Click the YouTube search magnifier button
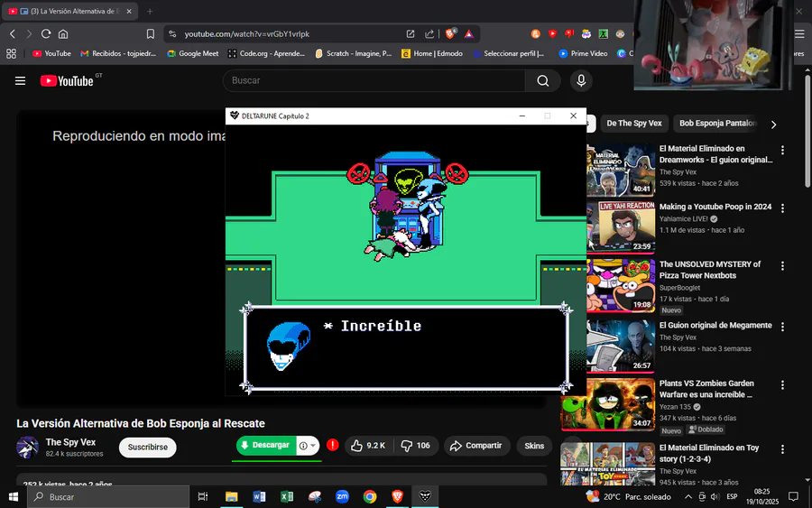This screenshot has width=812, height=508. [543, 81]
